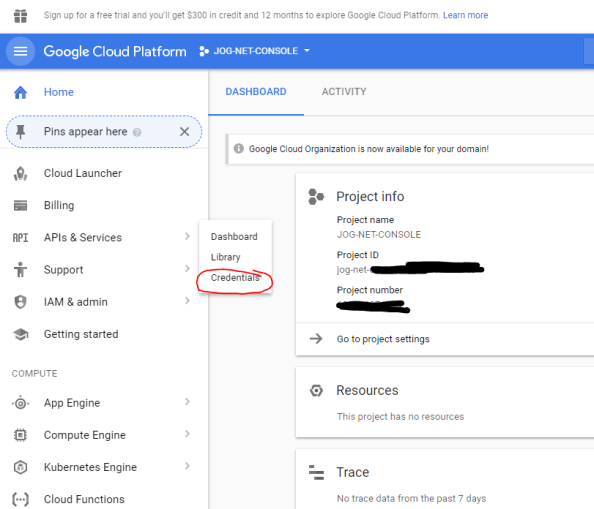The width and height of the screenshot is (594, 509).
Task: Click the Project info card heading
Action: click(370, 197)
